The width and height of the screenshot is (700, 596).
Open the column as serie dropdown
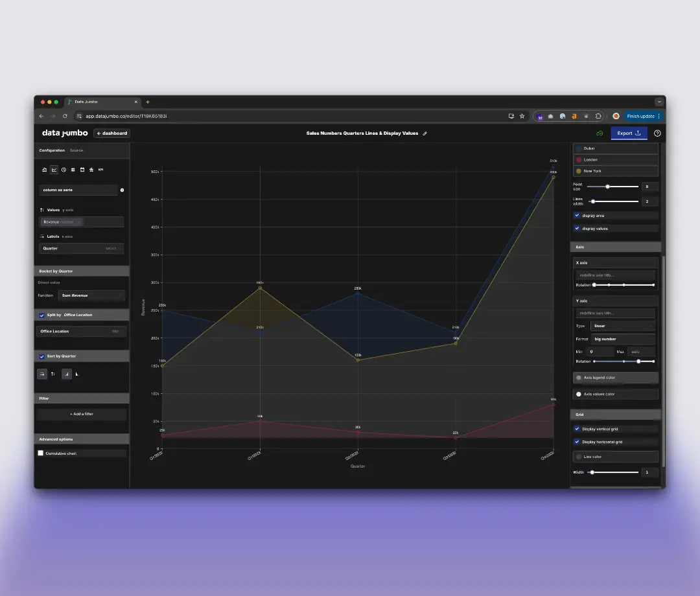[78, 190]
